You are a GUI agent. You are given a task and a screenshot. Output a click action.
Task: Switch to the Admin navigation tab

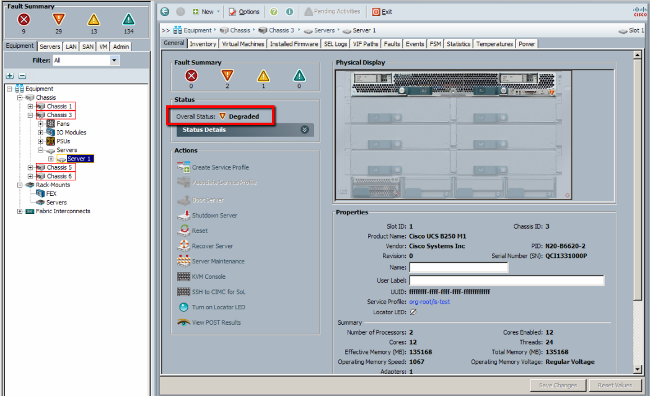point(121,46)
